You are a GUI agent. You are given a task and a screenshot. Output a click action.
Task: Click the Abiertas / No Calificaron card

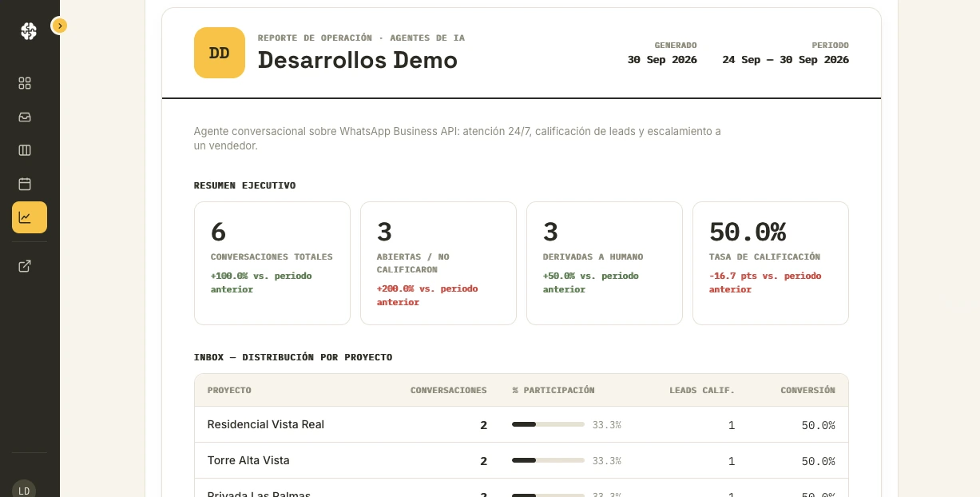click(438, 263)
